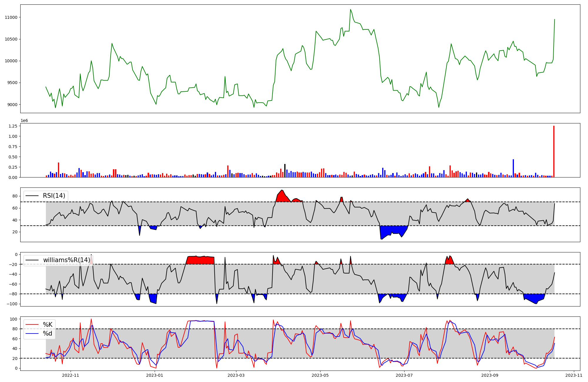Click the %d legend label

pos(48,334)
